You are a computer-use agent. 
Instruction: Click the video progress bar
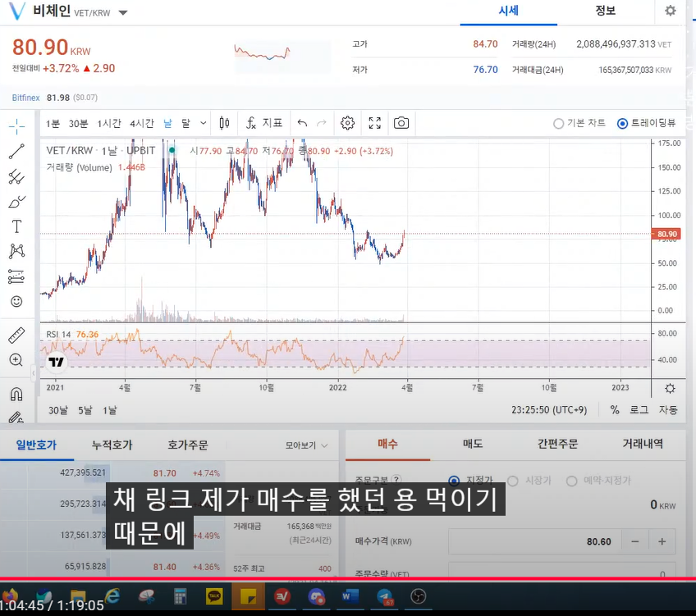coord(348,579)
